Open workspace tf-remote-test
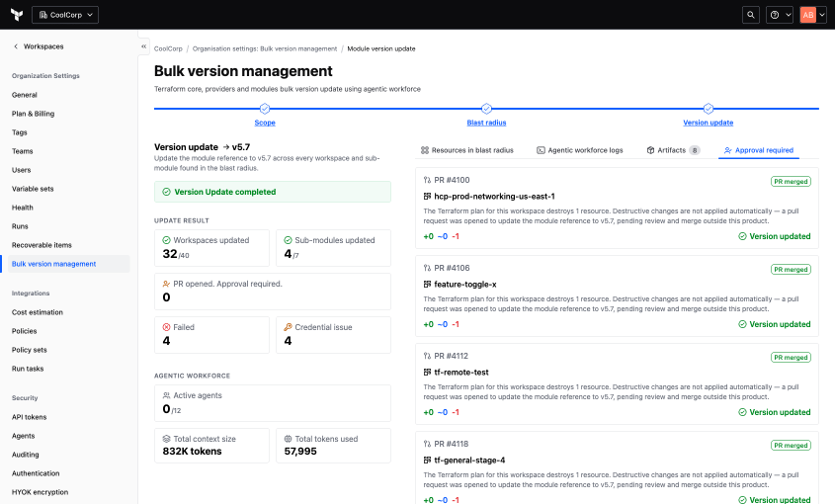Viewport: 835px width, 504px height. [461, 372]
